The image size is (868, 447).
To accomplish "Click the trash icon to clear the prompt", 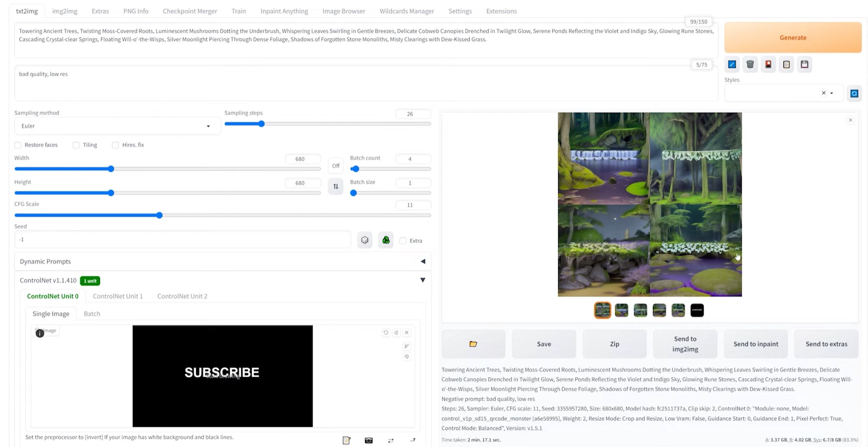I will (750, 64).
